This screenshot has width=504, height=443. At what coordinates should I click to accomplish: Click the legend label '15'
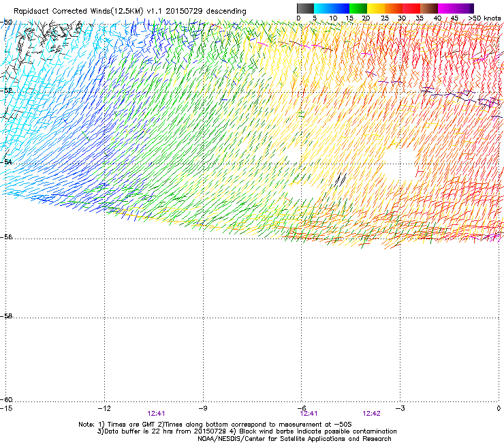point(349,18)
